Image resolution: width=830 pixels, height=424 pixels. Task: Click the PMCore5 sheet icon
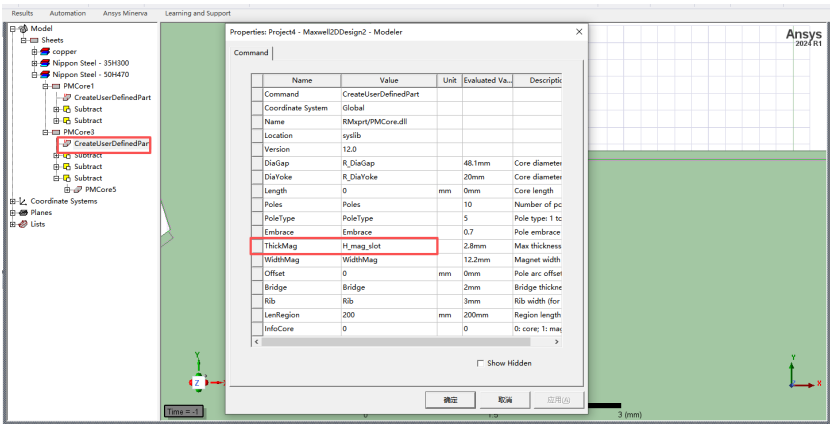[x=78, y=190]
